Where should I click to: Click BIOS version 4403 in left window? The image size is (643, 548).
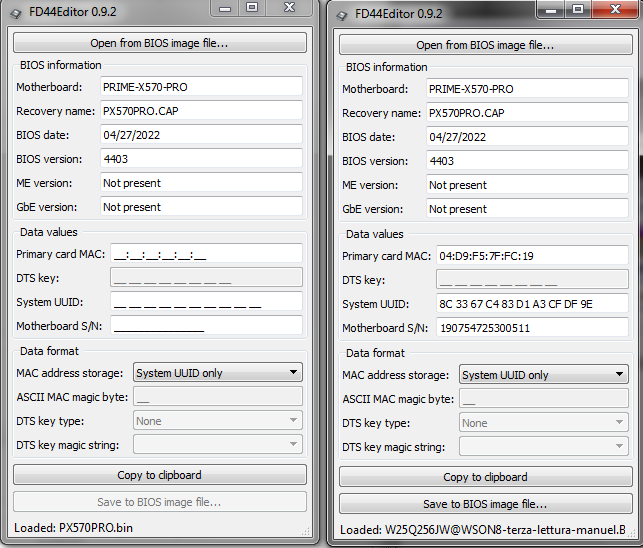[201, 158]
